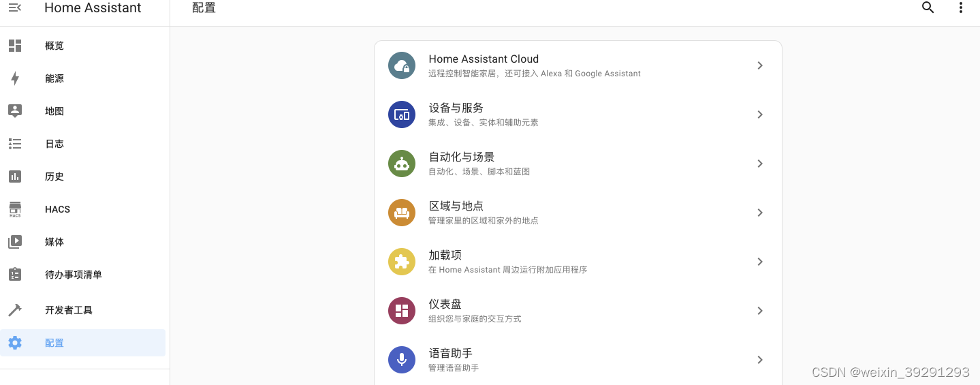Click description 自动化、场景、脚本和蓝图
Screen dimensions: 980x385
click(x=479, y=172)
